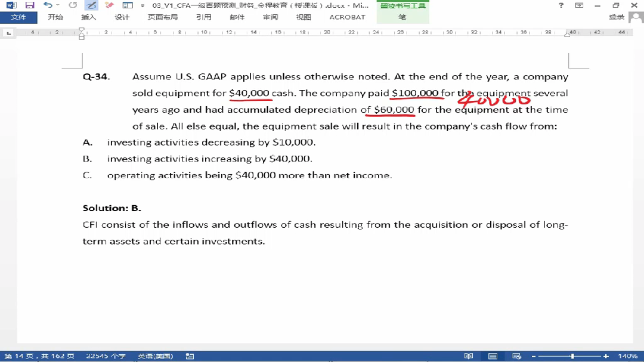Open Customize Quick Access Toolbar dropdown
644x362 pixels.
point(143,5)
